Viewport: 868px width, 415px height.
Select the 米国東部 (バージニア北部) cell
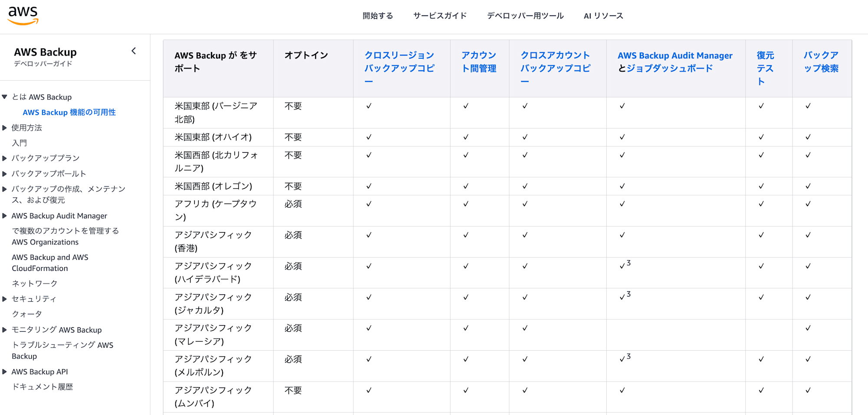point(218,112)
